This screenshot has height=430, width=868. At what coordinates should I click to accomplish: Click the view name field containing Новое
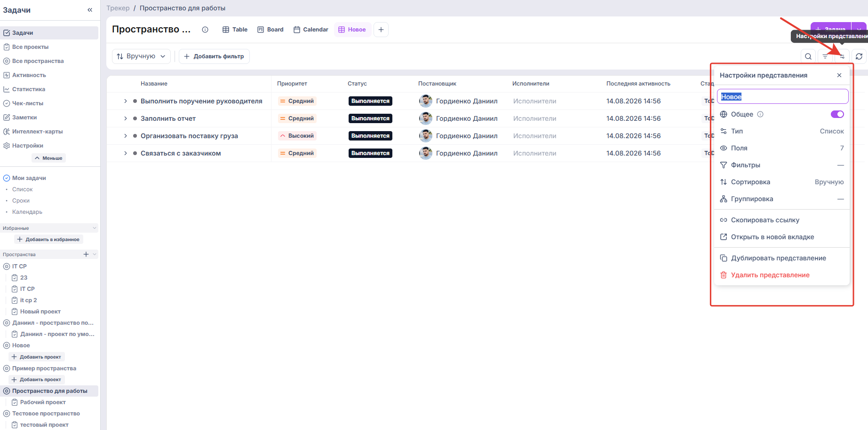coord(783,96)
